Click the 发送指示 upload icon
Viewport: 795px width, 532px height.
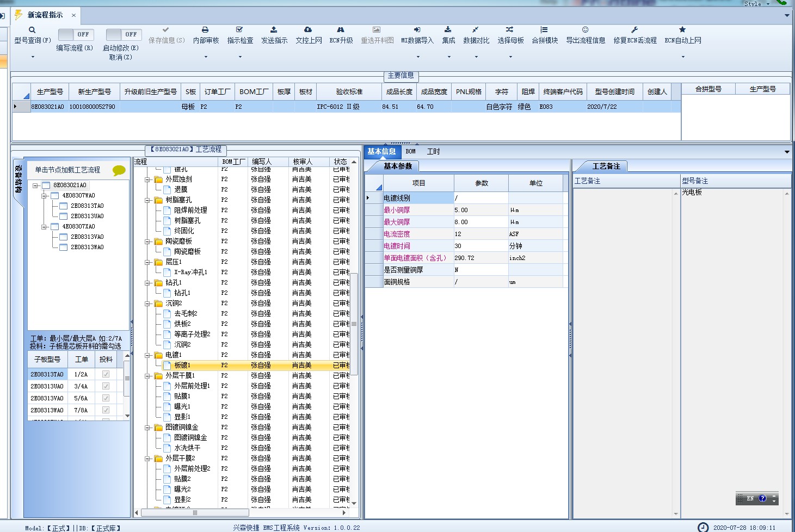click(x=274, y=29)
